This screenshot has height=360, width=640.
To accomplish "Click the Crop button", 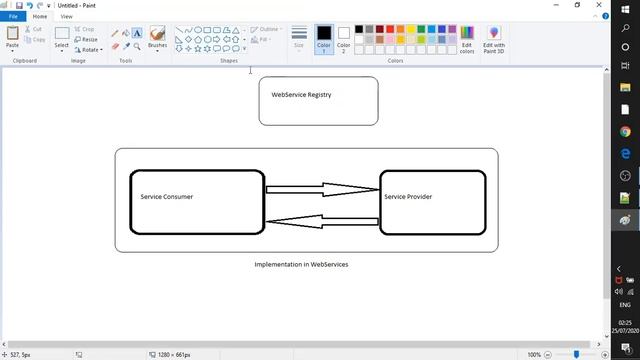I will pos(84,29).
